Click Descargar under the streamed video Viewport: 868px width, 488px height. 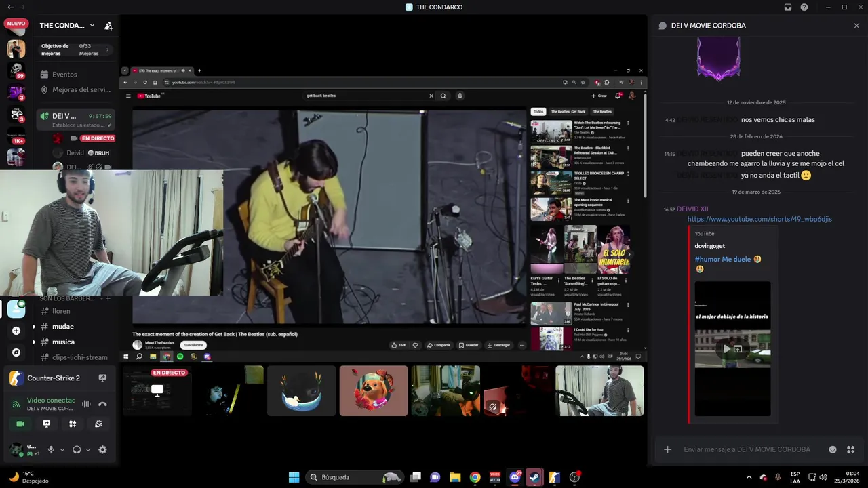(498, 345)
